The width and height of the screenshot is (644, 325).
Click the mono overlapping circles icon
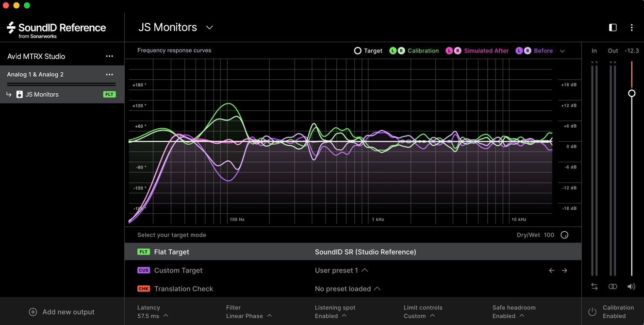pos(613,287)
